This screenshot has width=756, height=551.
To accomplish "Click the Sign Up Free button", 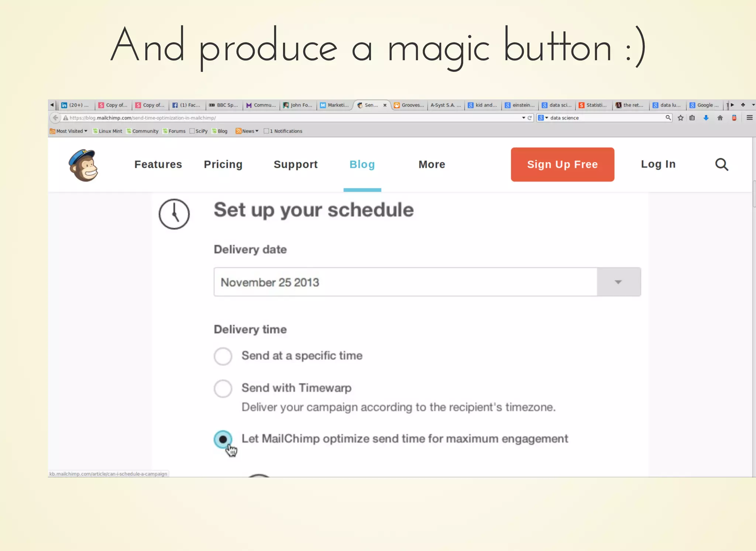I will click(x=562, y=164).
